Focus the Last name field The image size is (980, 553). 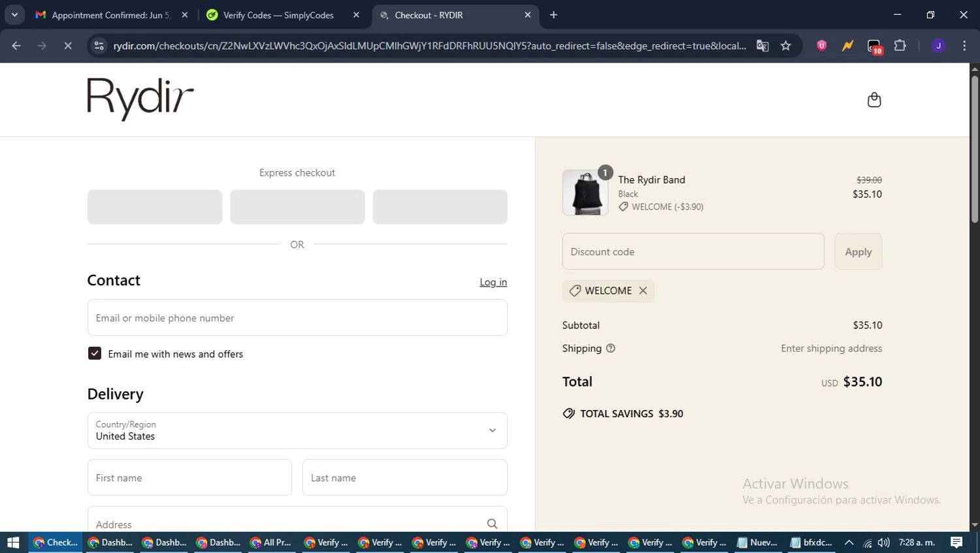pyautogui.click(x=405, y=477)
